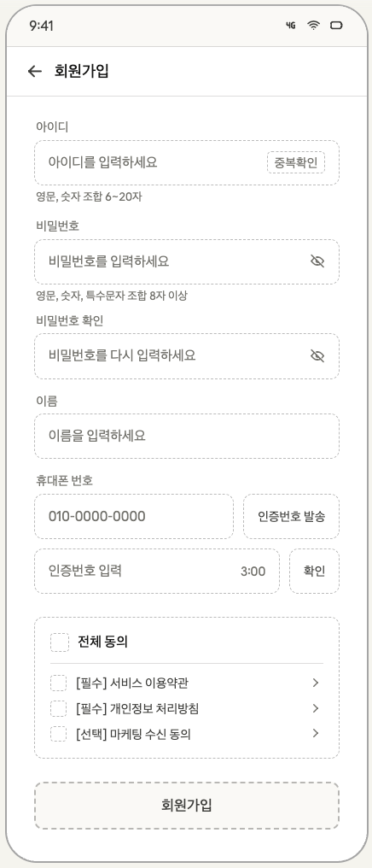Check [필수] 개인정보 처리방침 checkbox

click(x=59, y=708)
